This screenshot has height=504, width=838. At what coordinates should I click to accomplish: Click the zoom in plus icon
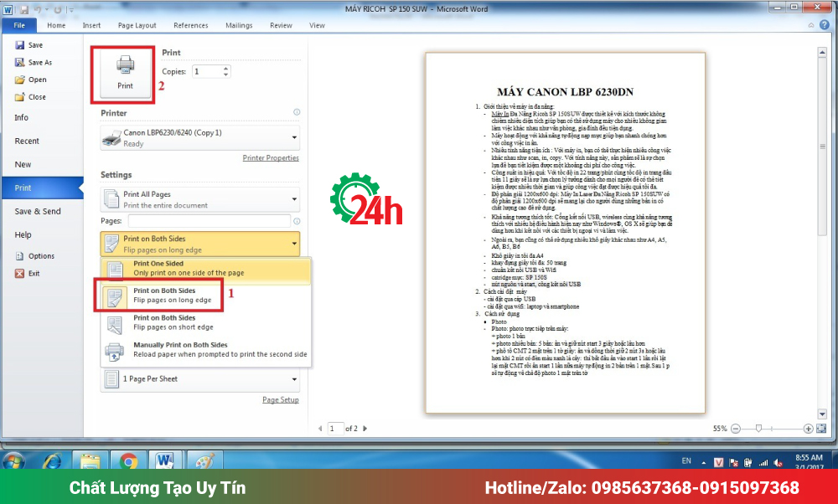pos(808,429)
